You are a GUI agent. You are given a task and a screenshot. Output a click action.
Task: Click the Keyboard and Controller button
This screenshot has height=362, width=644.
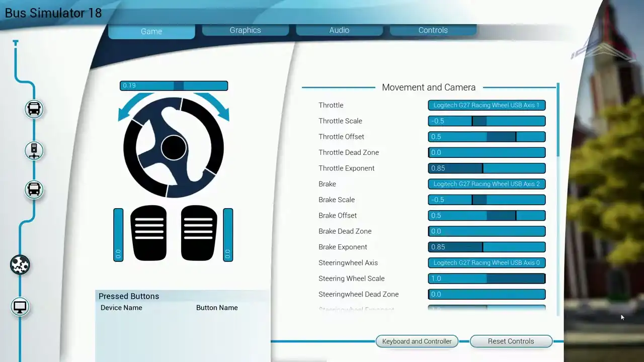pyautogui.click(x=417, y=341)
